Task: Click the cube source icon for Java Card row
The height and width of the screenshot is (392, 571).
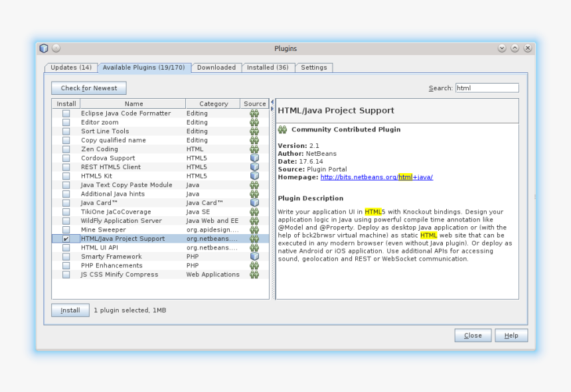Action: (x=254, y=203)
